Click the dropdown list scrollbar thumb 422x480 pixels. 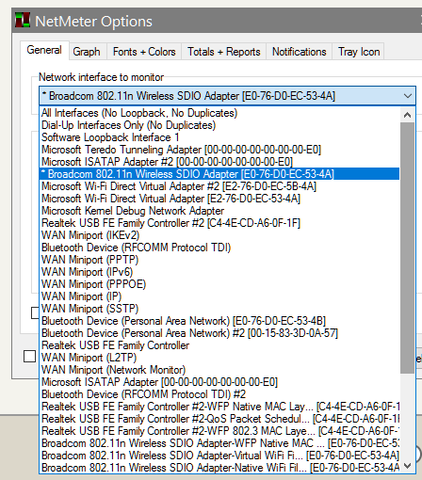pos(407,248)
